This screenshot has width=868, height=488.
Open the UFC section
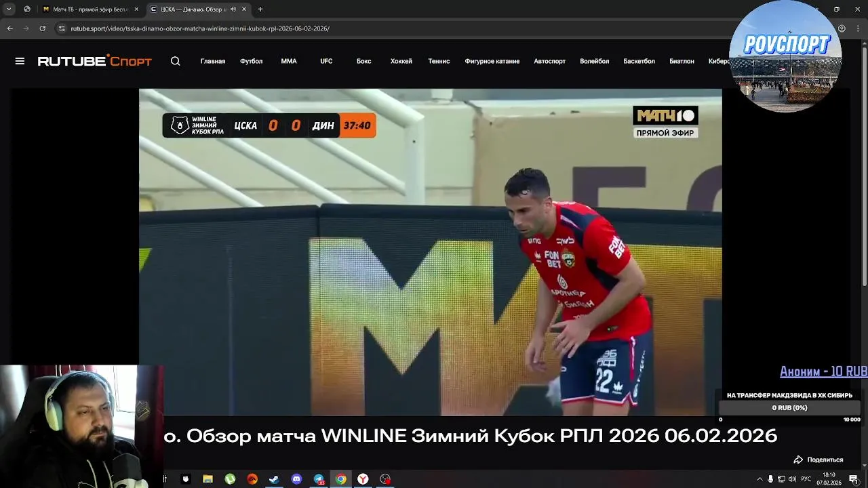click(326, 61)
